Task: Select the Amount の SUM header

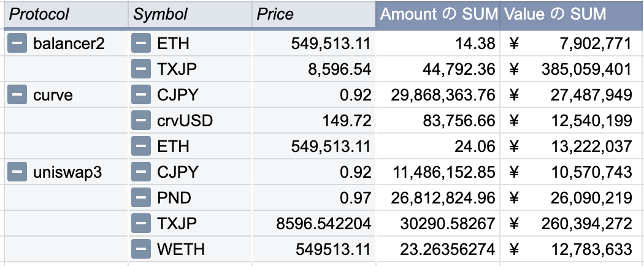Action: point(438,14)
